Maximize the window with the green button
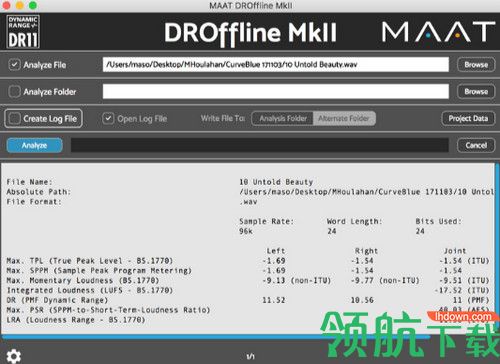Screen dimensions: 500x364 (x=33, y=5)
